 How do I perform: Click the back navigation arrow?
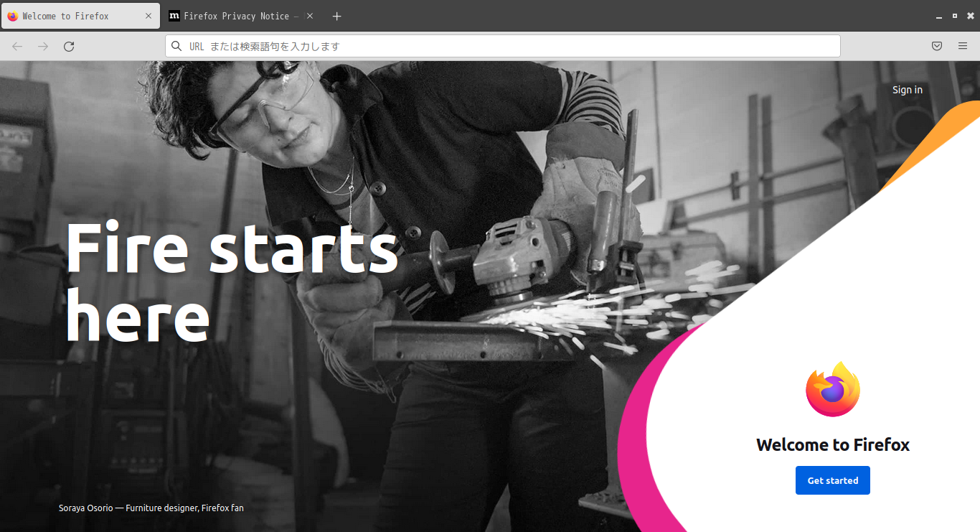tap(17, 46)
